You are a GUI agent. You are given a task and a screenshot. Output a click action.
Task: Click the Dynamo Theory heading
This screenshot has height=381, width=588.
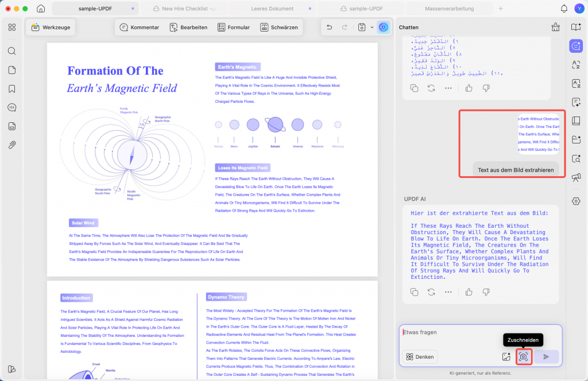tap(226, 297)
